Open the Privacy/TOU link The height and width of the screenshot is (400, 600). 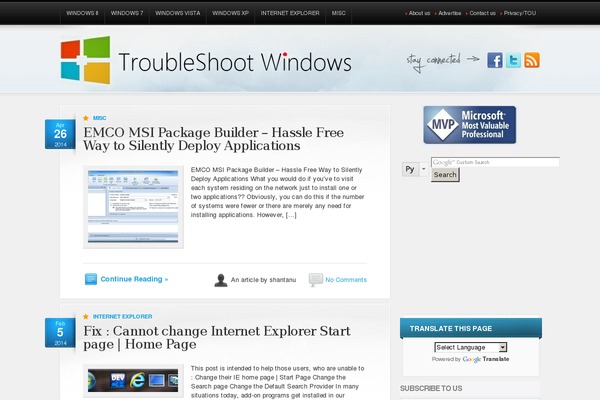pos(520,13)
